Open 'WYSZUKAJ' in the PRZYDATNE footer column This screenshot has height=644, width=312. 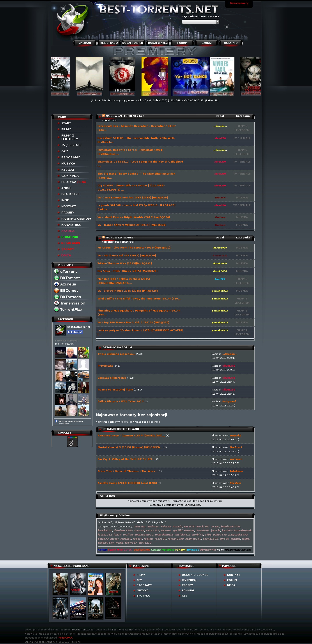189,580
